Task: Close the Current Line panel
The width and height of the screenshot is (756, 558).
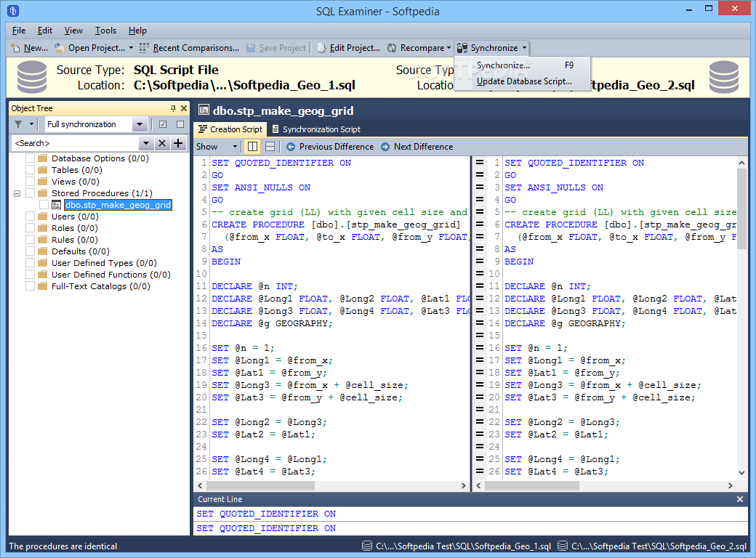Action: [x=740, y=499]
